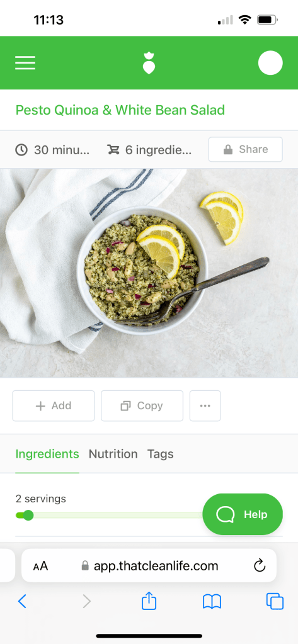Image resolution: width=298 pixels, height=644 pixels.
Task: Switch to the Tags tab
Action: coord(160,454)
